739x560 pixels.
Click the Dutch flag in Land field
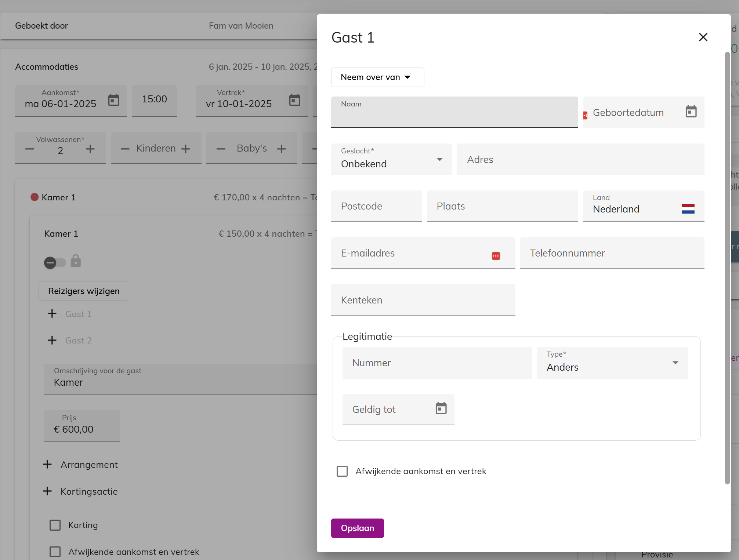(x=688, y=209)
